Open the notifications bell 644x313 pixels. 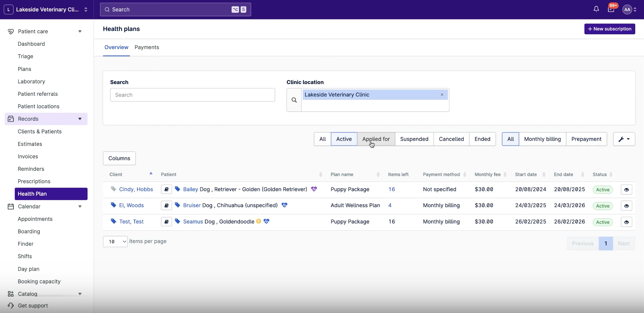point(596,9)
